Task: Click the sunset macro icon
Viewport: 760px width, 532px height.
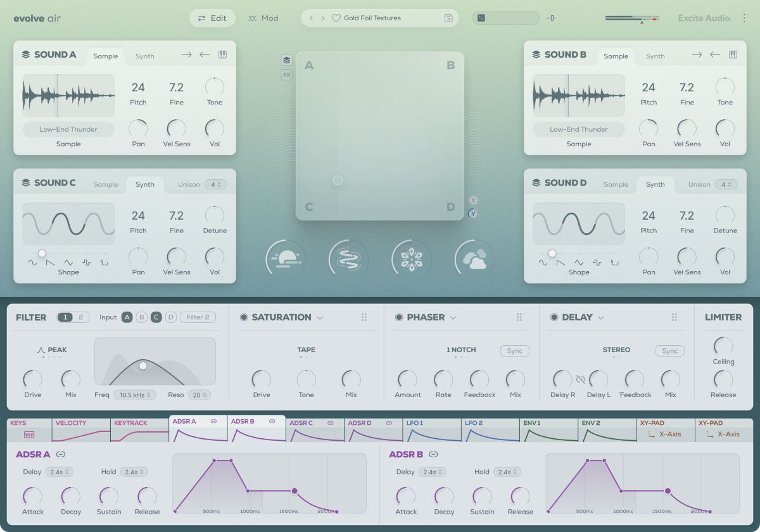Action: [x=285, y=259]
